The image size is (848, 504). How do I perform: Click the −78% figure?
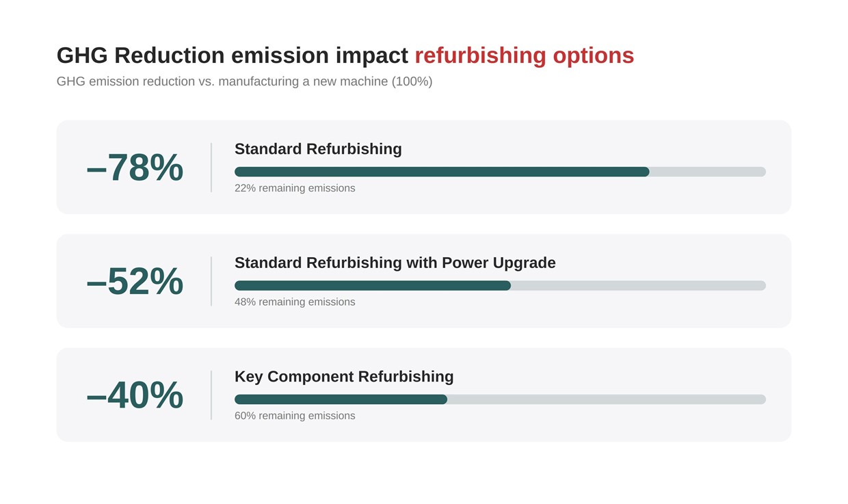coord(135,168)
